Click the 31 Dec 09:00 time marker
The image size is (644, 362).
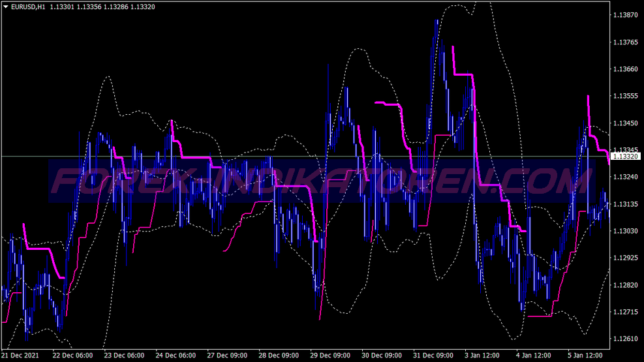[x=434, y=356]
